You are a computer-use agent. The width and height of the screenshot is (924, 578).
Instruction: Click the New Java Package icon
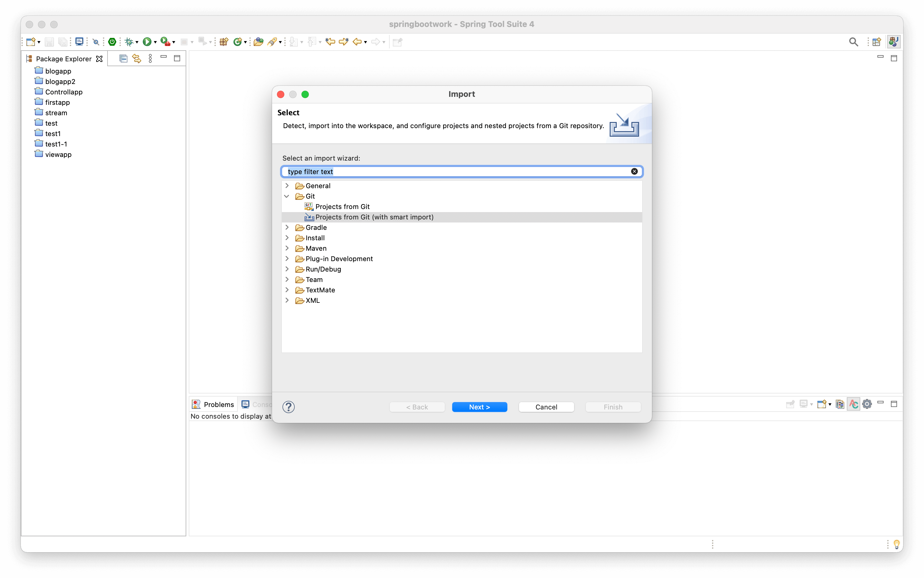[224, 42]
